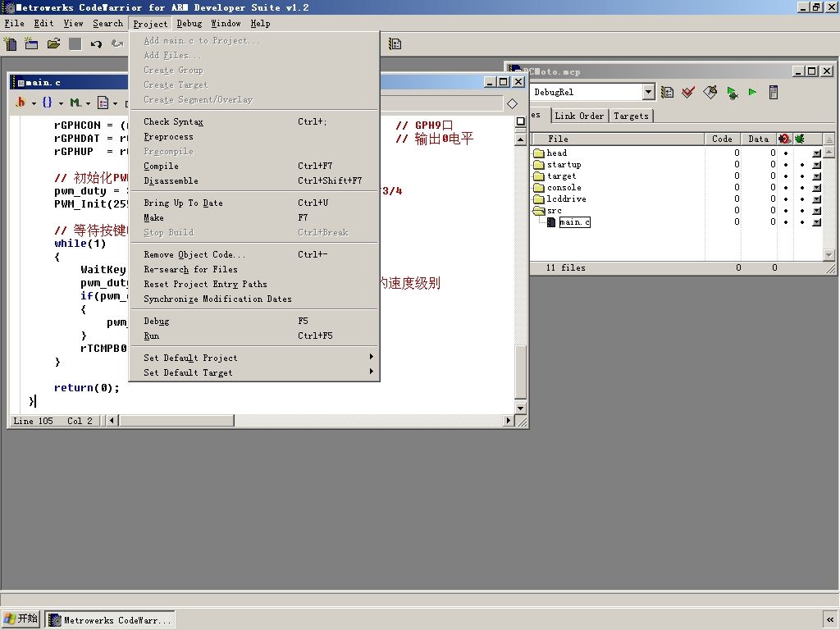Image resolution: width=840 pixels, height=630 pixels.
Task: Expand the Set Default Project submenu
Action: point(255,358)
